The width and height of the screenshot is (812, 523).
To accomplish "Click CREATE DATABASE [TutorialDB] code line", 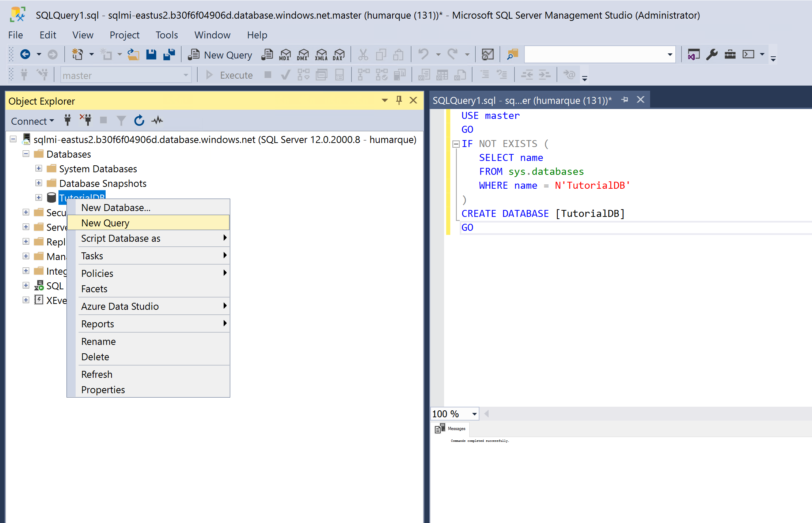I will [x=543, y=213].
